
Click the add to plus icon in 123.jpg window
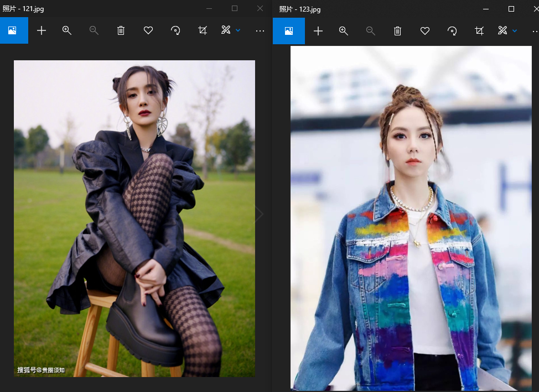tap(318, 32)
